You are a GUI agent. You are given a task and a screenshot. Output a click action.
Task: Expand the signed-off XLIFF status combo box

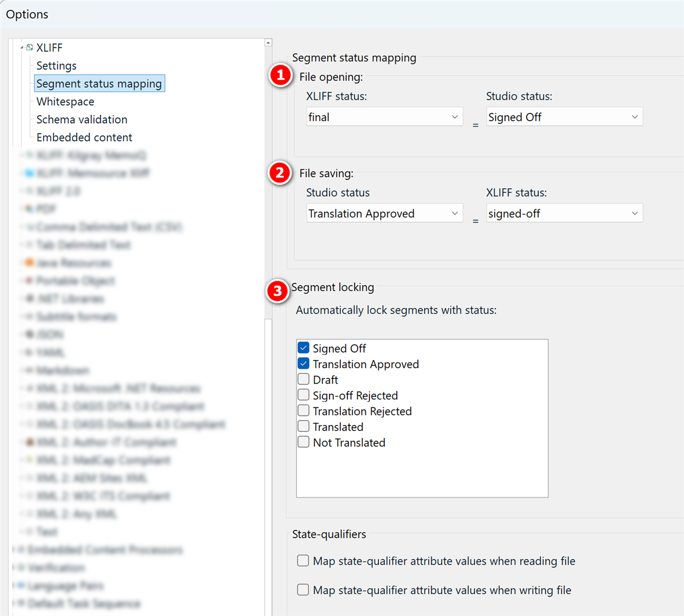click(634, 213)
